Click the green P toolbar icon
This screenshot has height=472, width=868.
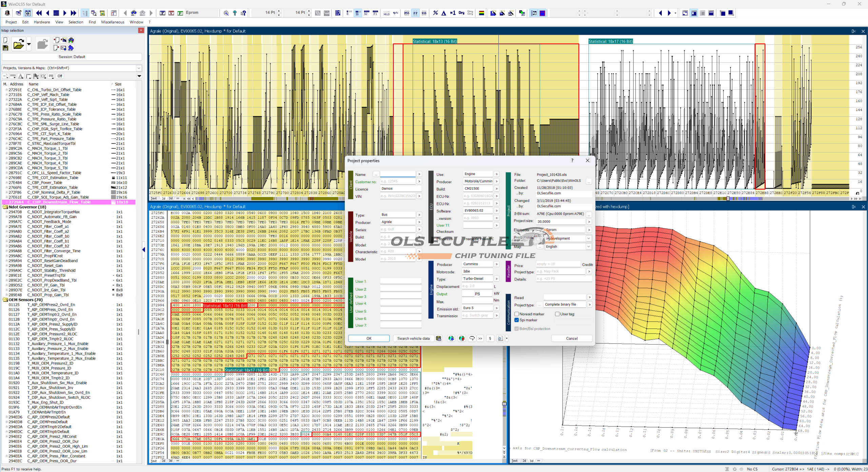click(x=180, y=13)
